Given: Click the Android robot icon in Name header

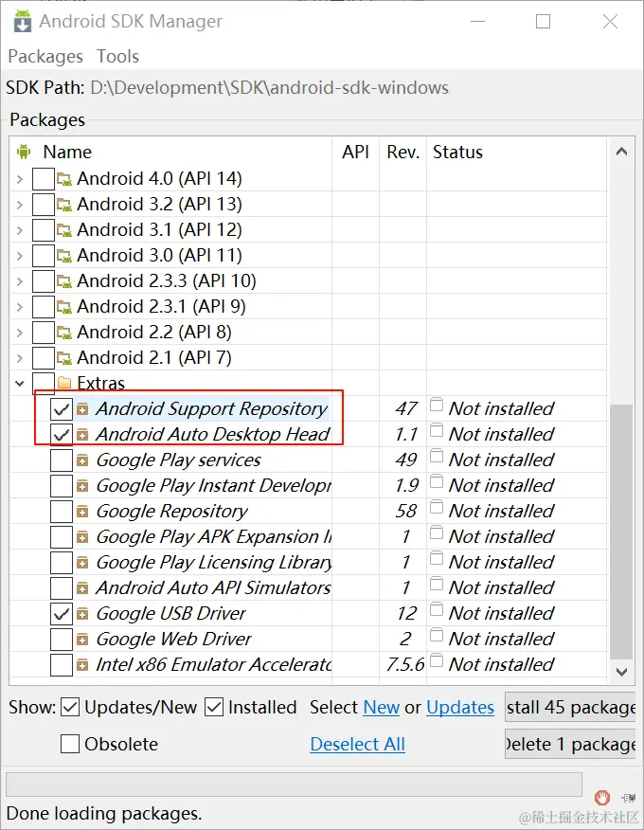Looking at the screenshot, I should tap(24, 152).
